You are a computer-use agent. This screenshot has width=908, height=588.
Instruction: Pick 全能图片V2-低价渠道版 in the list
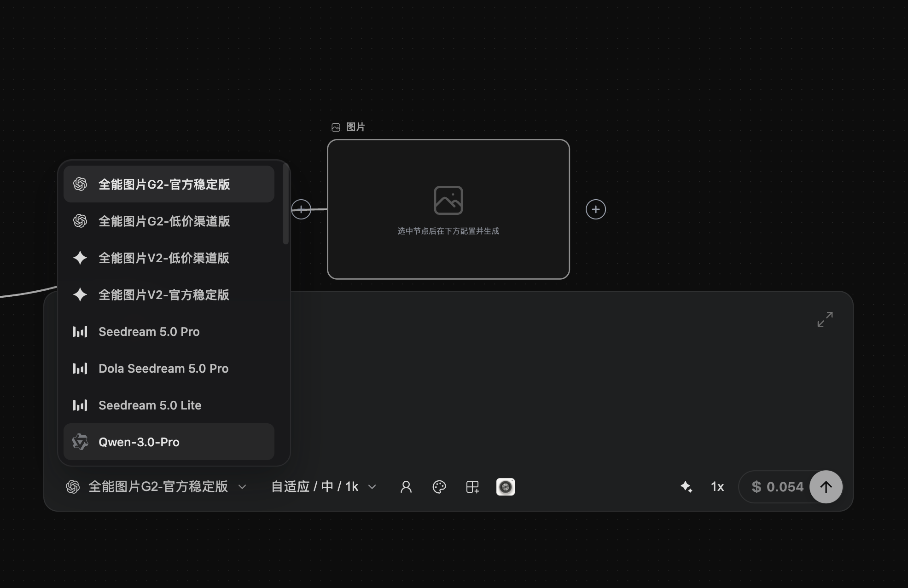tap(169, 258)
